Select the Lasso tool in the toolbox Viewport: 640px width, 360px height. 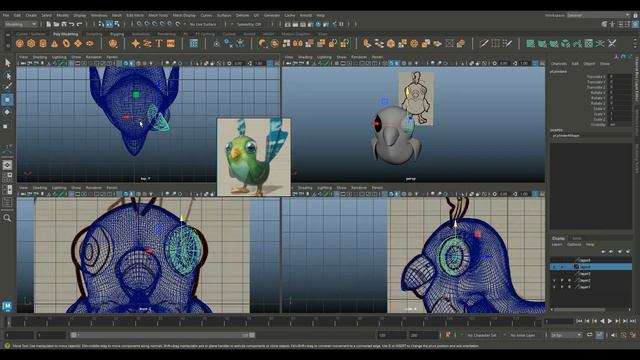pyautogui.click(x=7, y=76)
